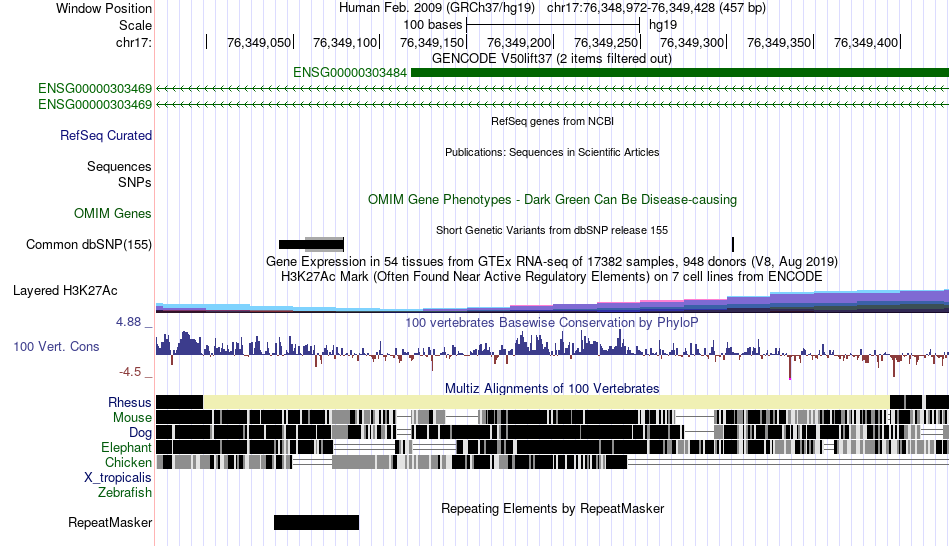Click the Scale ruler label

click(x=136, y=25)
